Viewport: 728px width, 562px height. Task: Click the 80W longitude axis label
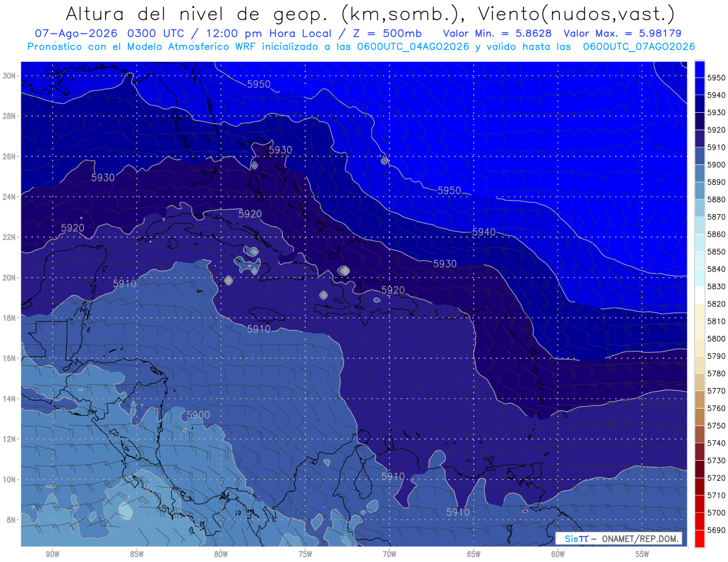(221, 554)
